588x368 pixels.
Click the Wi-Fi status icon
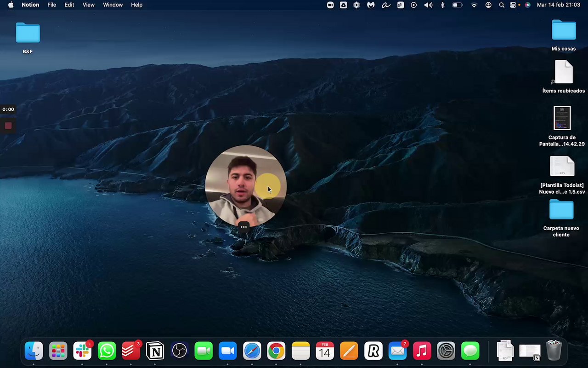pos(474,5)
